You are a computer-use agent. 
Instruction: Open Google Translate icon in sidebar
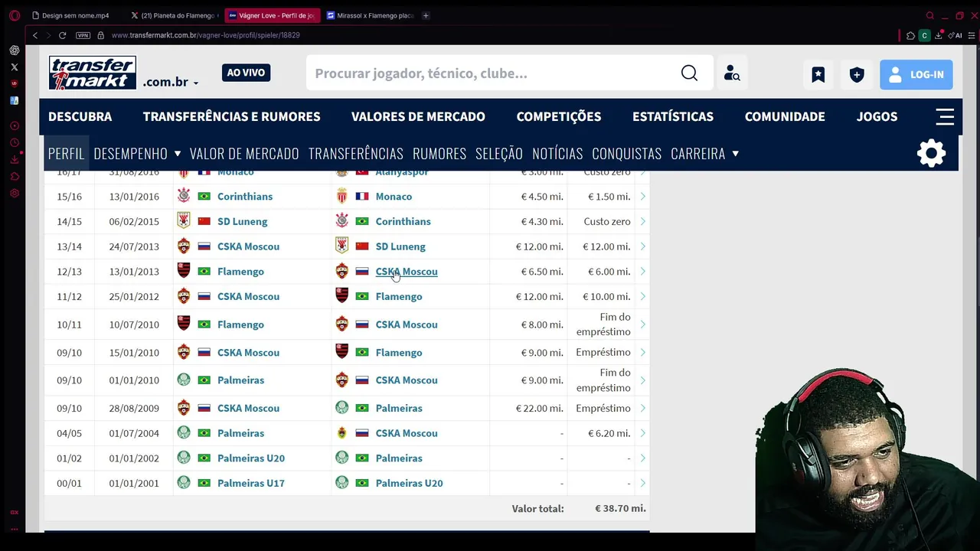tap(15, 100)
